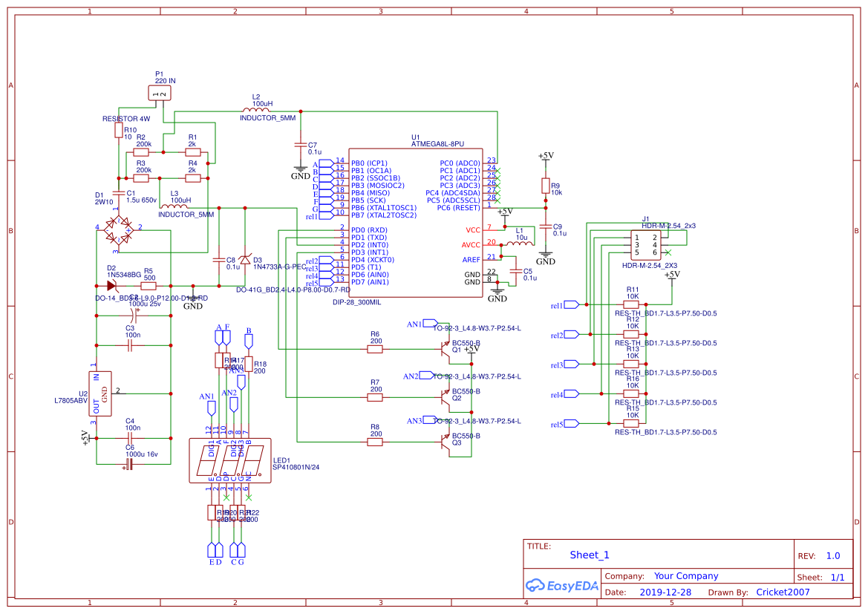Viewport: 868px width, 614px height.
Task: Click resistor R6 200 symbol
Action: click(x=375, y=350)
